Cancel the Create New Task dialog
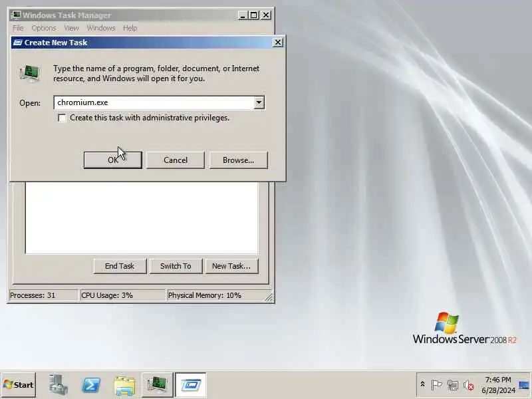Image resolution: width=532 pixels, height=399 pixels. [x=176, y=160]
